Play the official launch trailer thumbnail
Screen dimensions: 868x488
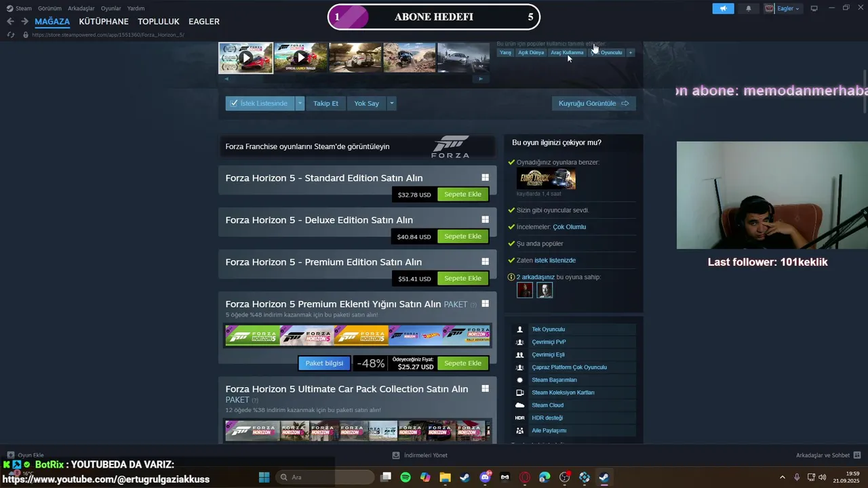(x=300, y=58)
